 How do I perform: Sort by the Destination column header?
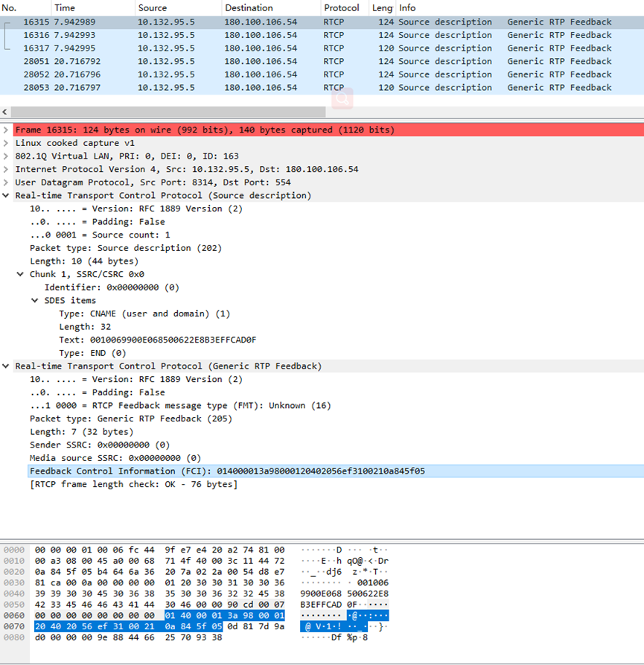271,7
